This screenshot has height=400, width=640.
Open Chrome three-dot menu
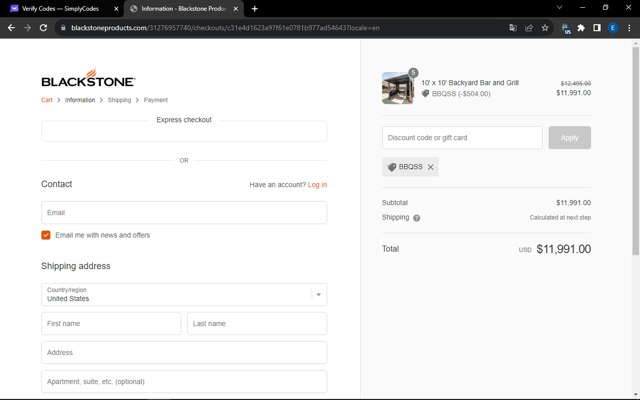629,28
